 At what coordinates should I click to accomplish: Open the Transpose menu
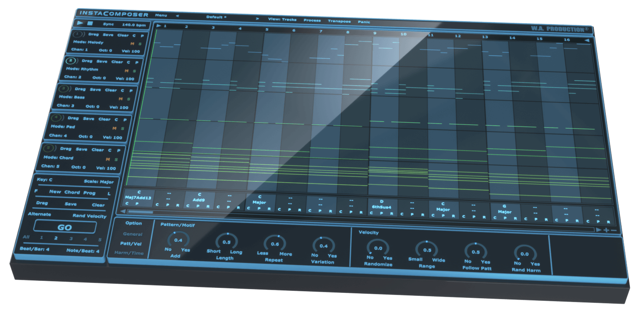pos(339,21)
